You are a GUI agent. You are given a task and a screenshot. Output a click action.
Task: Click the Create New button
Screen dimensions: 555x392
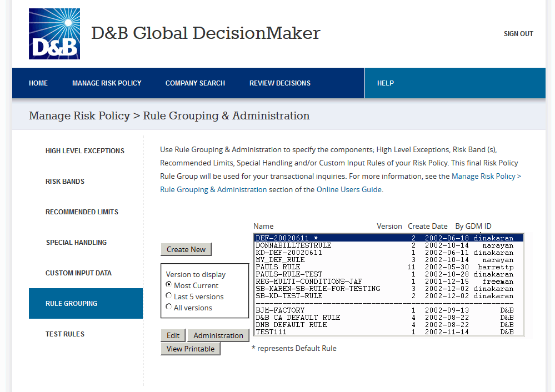186,249
